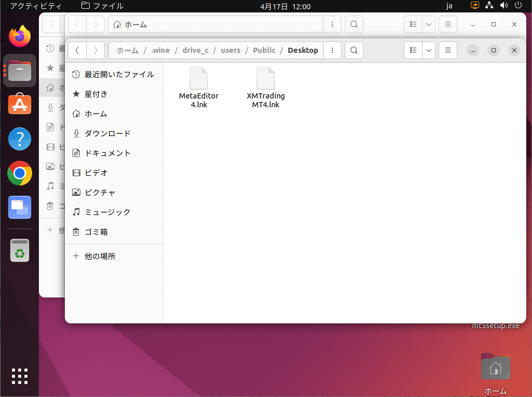Go back using the back arrow
This screenshot has width=532, height=397.
[77, 50]
